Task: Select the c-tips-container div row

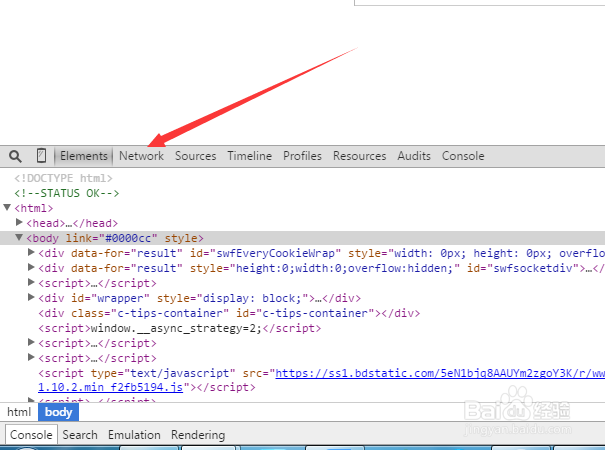Action: (229, 313)
